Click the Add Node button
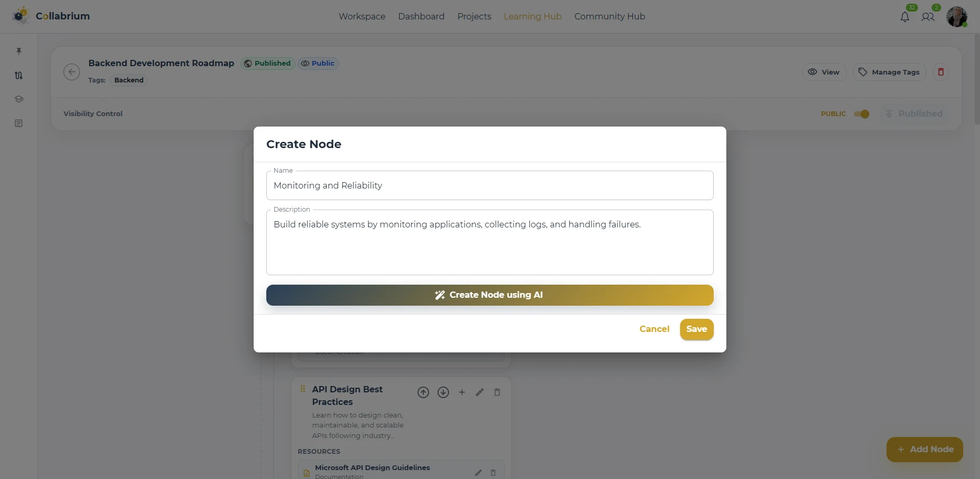 click(925, 450)
